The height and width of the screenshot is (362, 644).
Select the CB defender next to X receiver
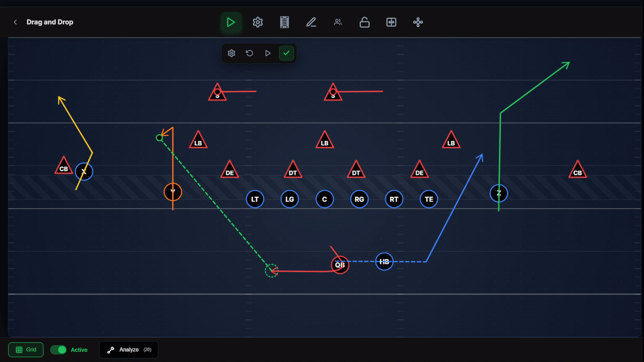[x=64, y=167]
